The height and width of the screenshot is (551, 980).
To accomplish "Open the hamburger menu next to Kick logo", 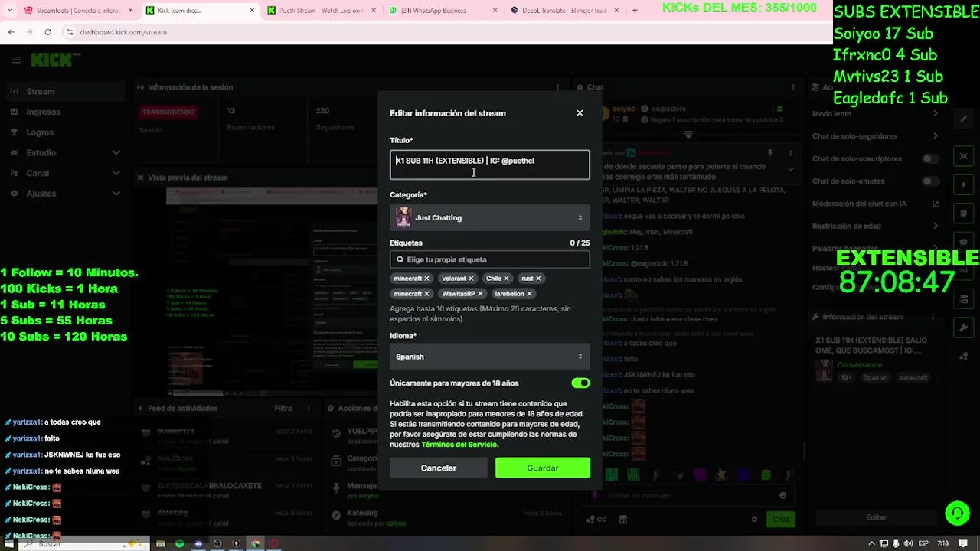I will coord(15,60).
